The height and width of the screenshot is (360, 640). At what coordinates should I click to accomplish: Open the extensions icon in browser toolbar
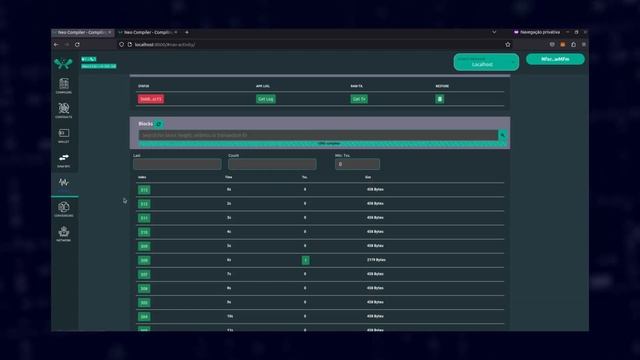click(573, 44)
